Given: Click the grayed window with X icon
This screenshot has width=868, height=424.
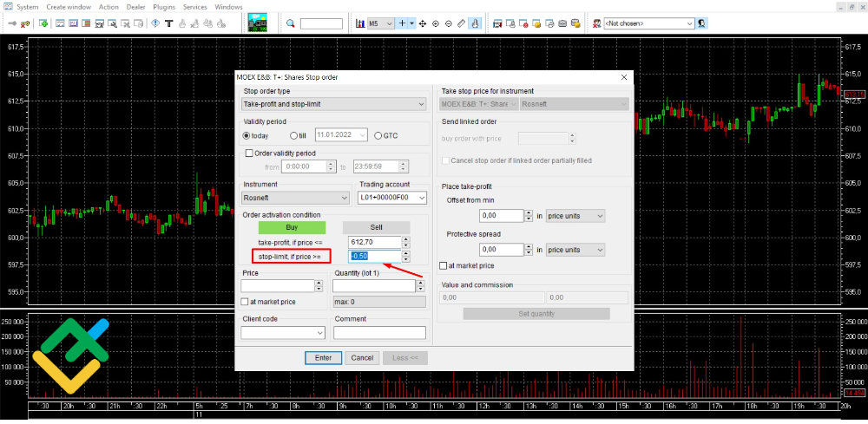Looking at the screenshot, I should click(125, 23).
